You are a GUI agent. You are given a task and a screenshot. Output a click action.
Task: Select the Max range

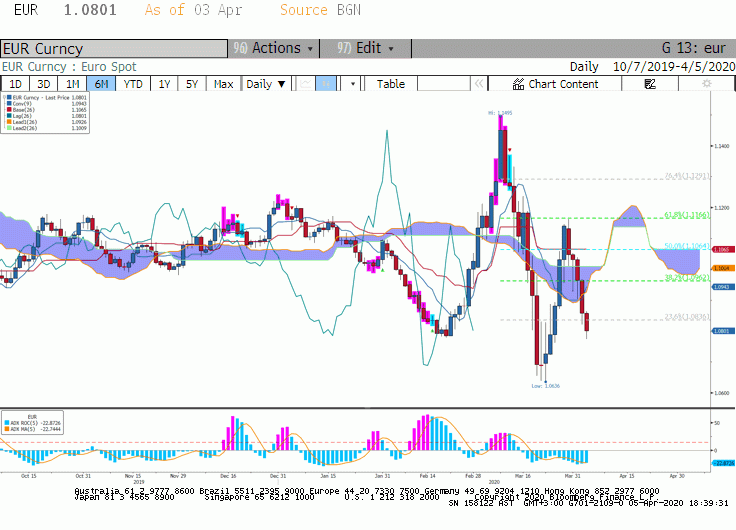point(223,84)
